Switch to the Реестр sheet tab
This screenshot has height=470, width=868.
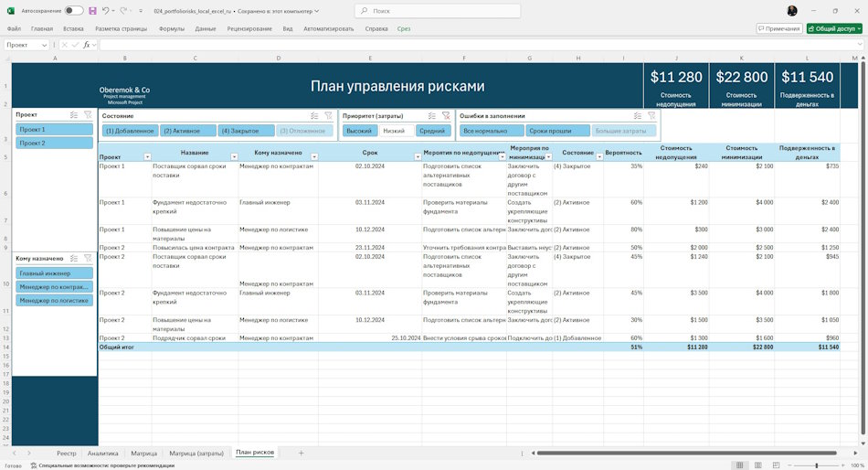point(67,454)
